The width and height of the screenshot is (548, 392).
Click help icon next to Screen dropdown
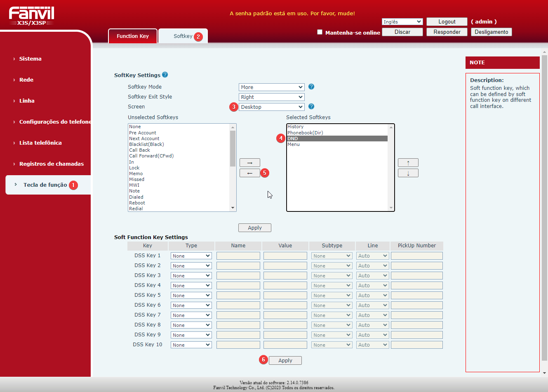point(311,106)
